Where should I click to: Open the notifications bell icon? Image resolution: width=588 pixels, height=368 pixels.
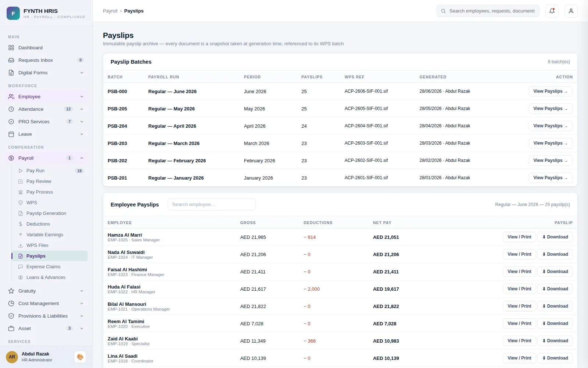tap(552, 11)
